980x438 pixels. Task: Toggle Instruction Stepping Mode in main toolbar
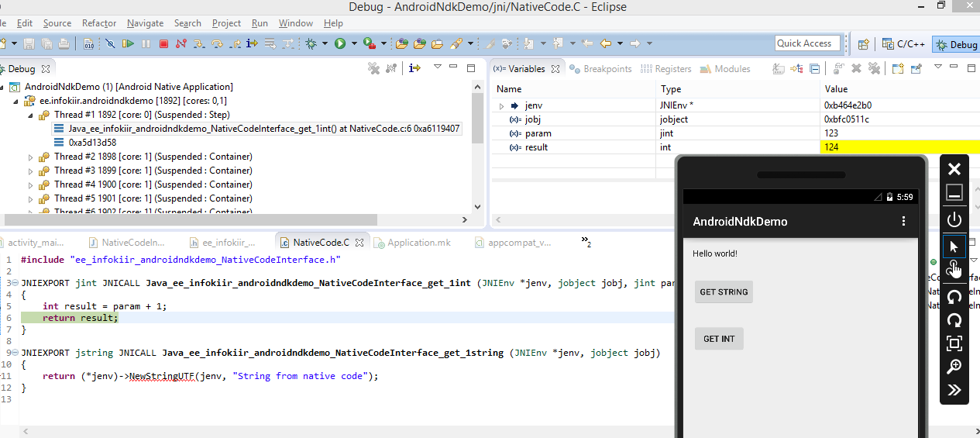[x=252, y=44]
